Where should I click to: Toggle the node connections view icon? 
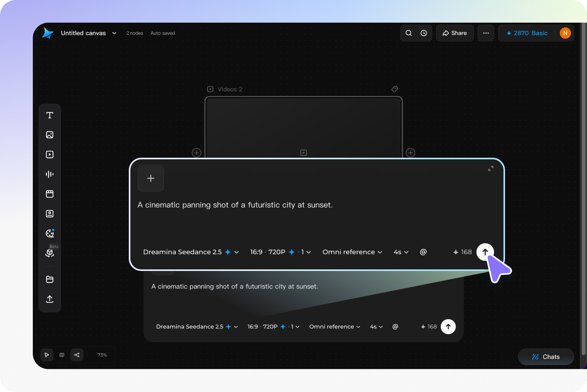click(x=77, y=355)
